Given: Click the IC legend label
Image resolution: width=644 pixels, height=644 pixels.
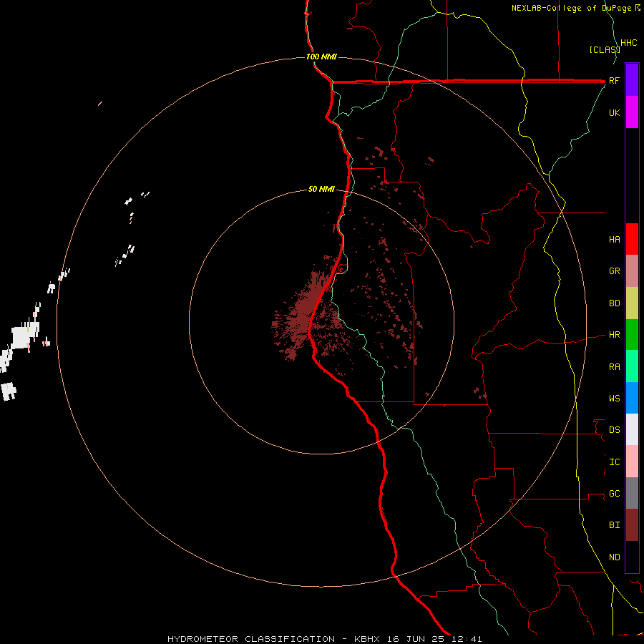Looking at the screenshot, I should [x=614, y=462].
